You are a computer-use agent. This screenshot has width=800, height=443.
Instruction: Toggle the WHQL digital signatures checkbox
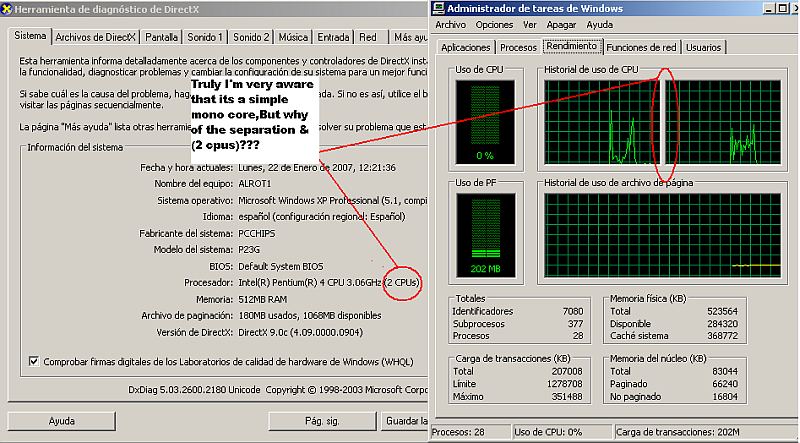tap(34, 362)
